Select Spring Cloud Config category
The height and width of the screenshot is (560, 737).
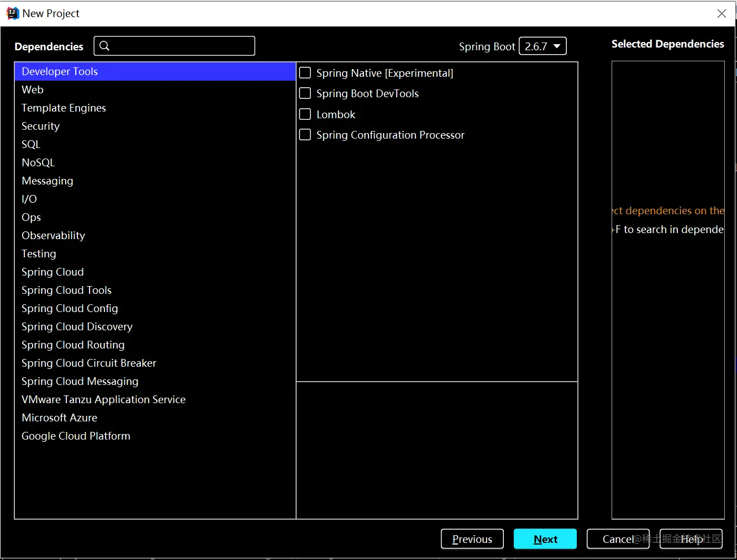click(155, 308)
